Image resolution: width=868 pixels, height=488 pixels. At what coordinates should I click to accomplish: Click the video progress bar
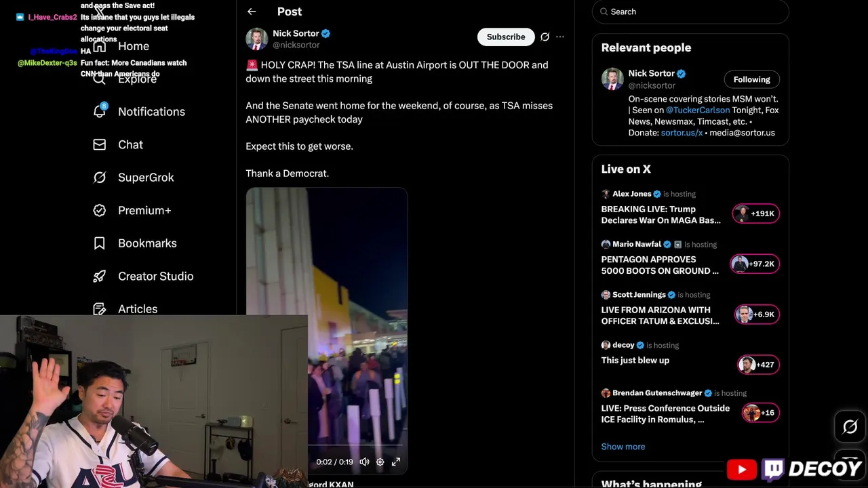tap(356, 446)
